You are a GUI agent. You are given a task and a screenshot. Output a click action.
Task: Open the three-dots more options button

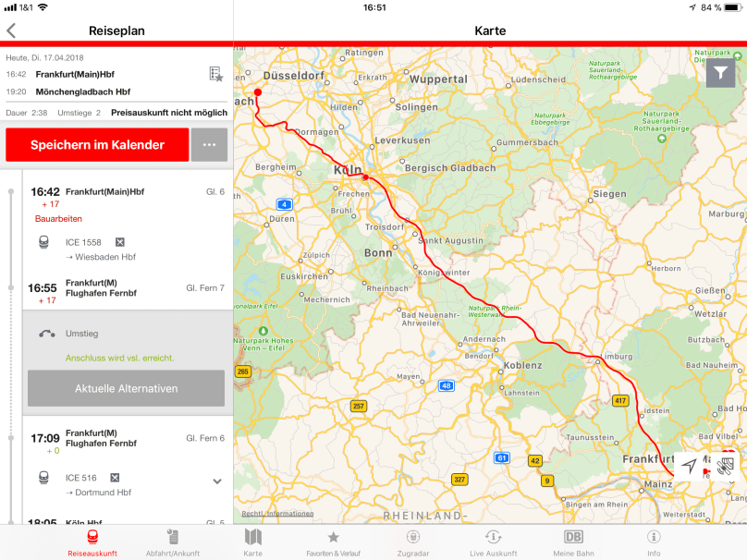click(209, 145)
